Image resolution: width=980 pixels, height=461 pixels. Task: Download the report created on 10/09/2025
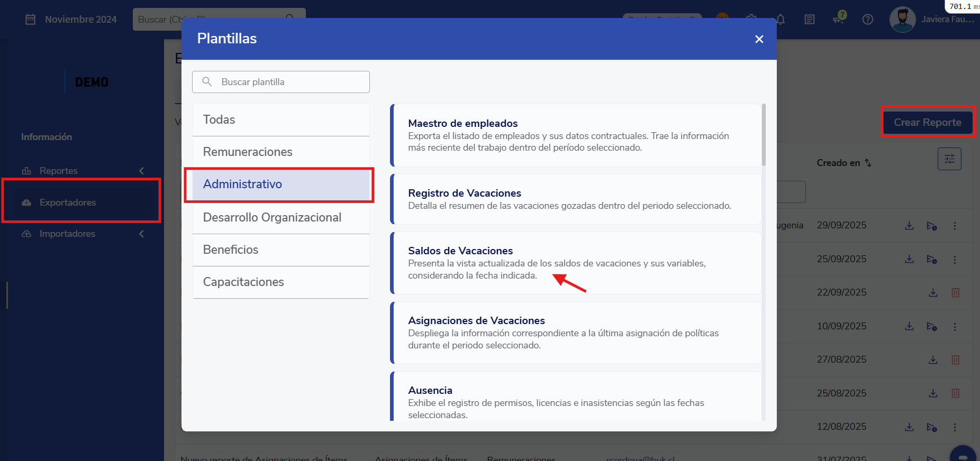point(909,327)
